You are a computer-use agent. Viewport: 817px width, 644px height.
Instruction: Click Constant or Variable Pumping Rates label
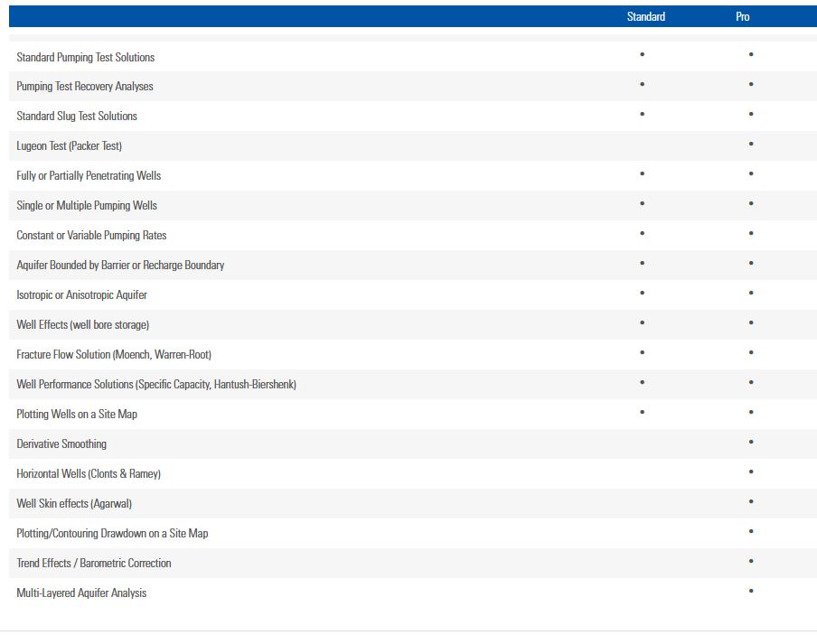[91, 235]
